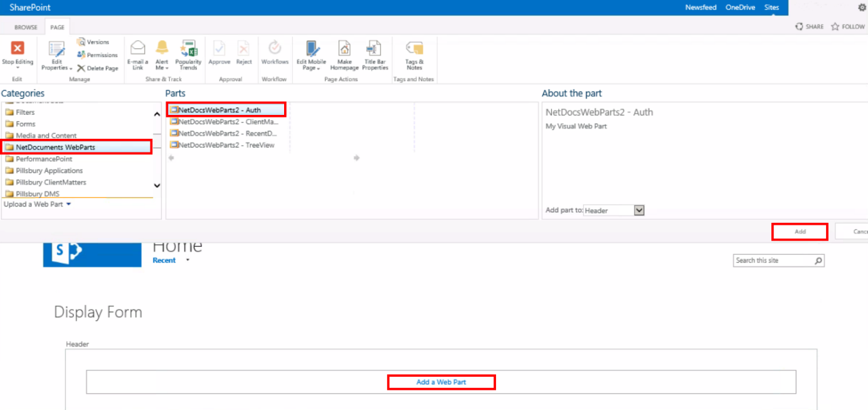Click the search magnifier icon
Viewport: 868px width, 410px height.
click(818, 261)
